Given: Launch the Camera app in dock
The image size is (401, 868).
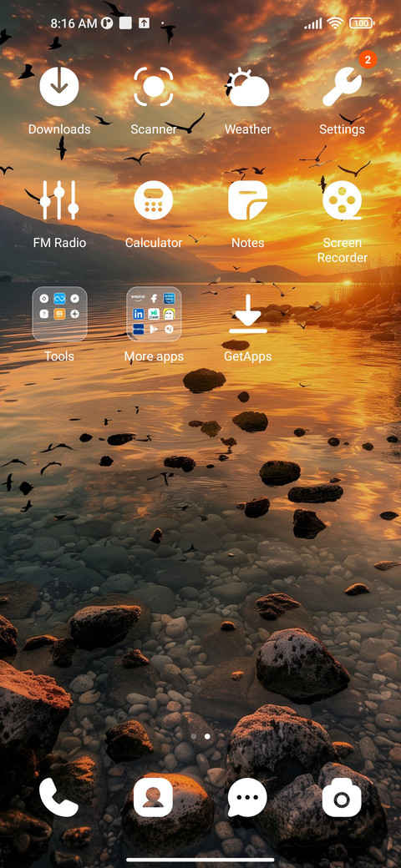Looking at the screenshot, I should (343, 797).
